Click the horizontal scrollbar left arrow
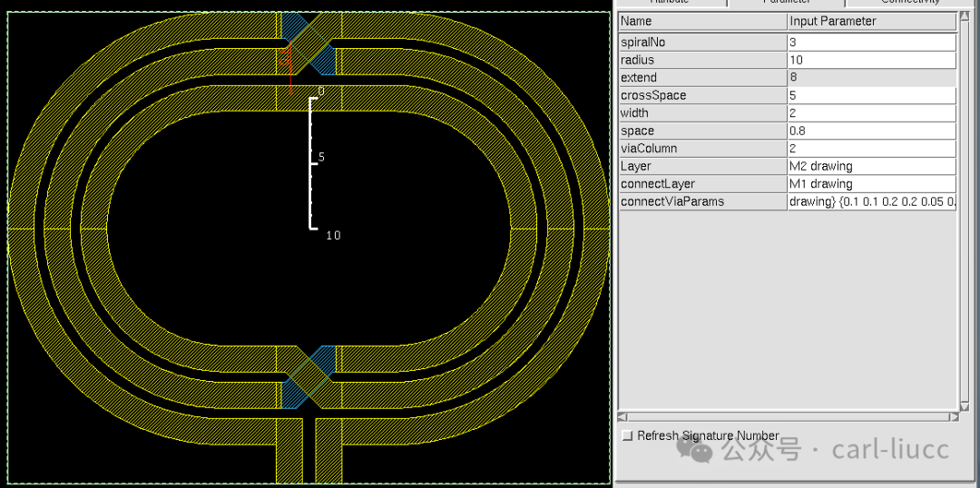Viewport: 980px width, 488px height. point(622,416)
